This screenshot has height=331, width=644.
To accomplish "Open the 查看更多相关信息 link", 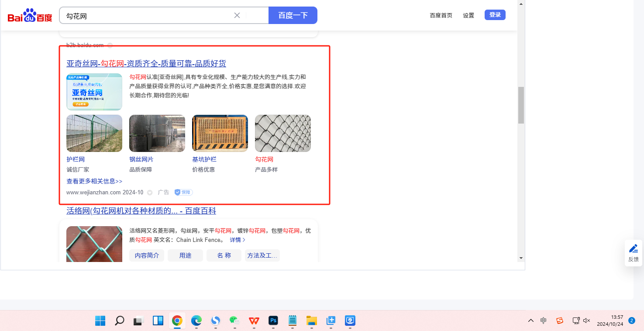I will [94, 181].
